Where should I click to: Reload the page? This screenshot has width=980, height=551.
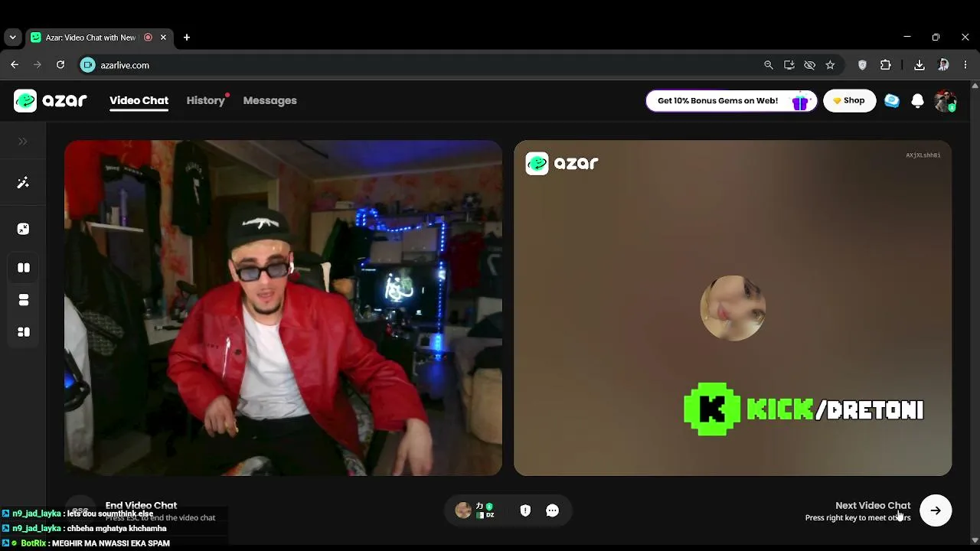[60, 65]
